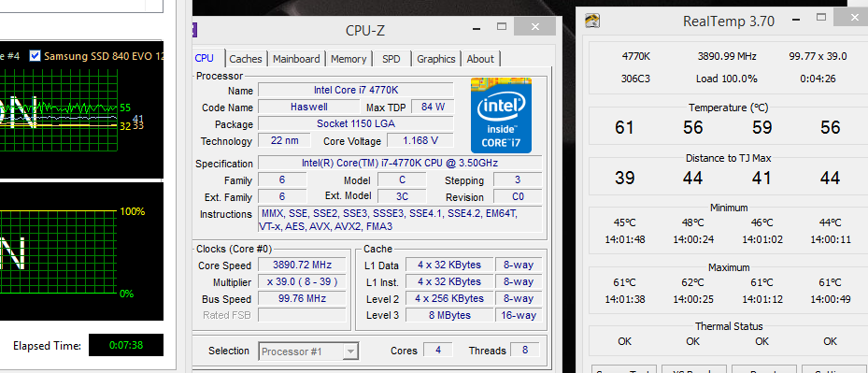Click the core temperature reading 59
868x373 pixels.
point(761,127)
